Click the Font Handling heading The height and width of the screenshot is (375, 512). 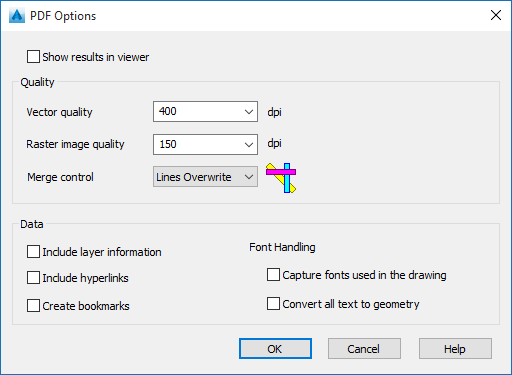coord(282,247)
